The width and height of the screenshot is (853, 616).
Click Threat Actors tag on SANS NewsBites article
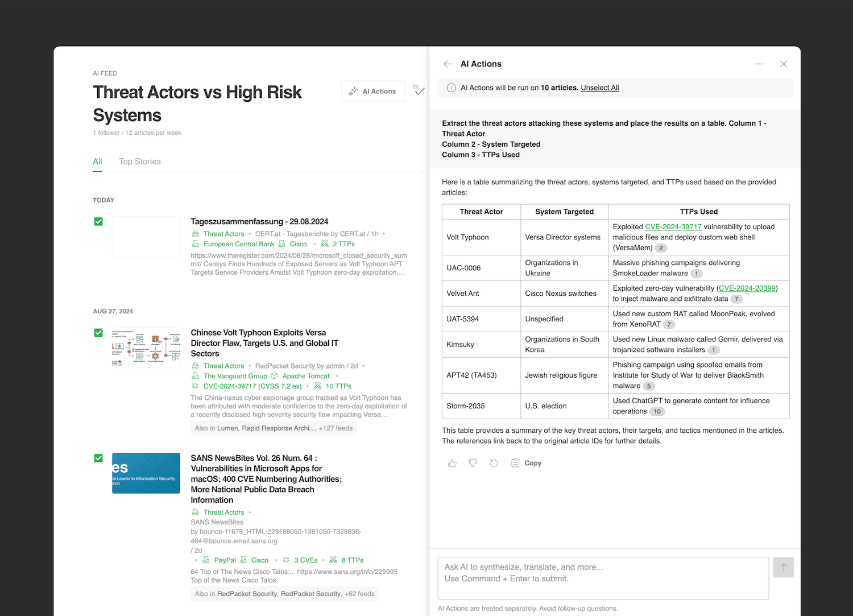click(223, 512)
